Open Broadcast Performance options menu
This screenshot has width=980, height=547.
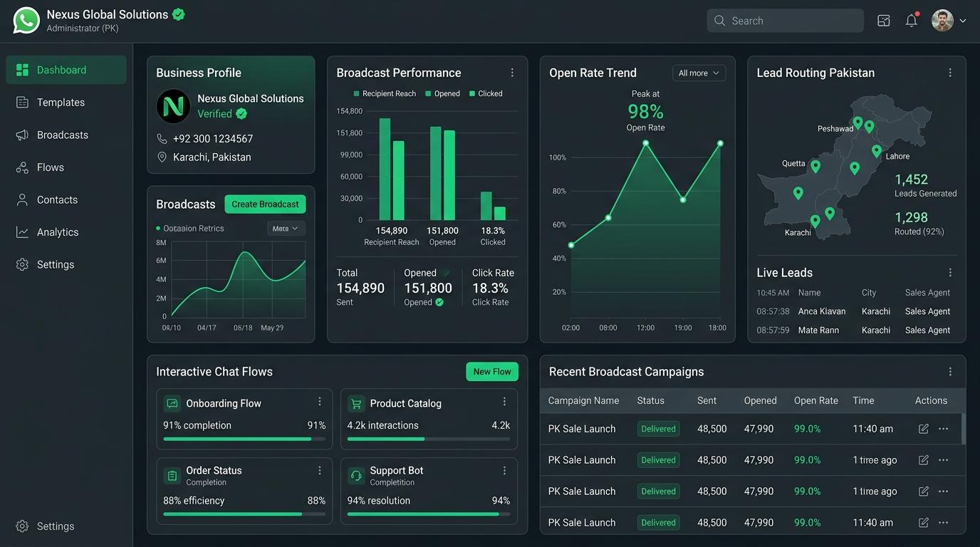[512, 73]
